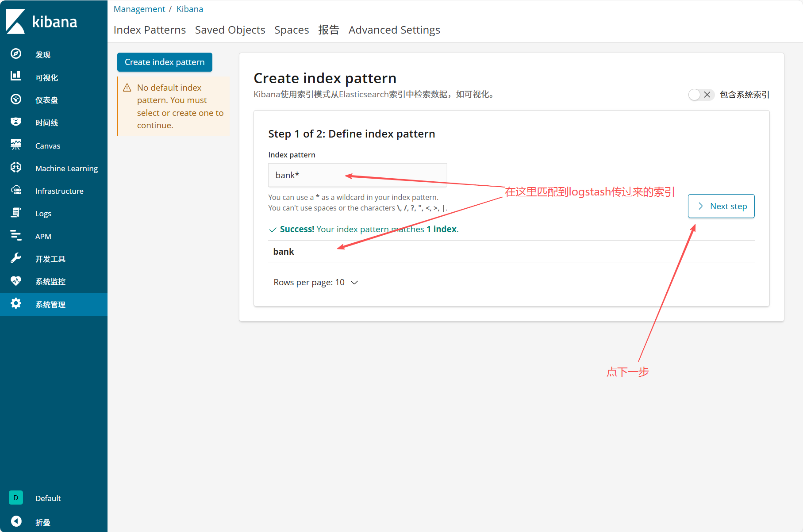Click the 折叠 collapse label

(x=43, y=522)
